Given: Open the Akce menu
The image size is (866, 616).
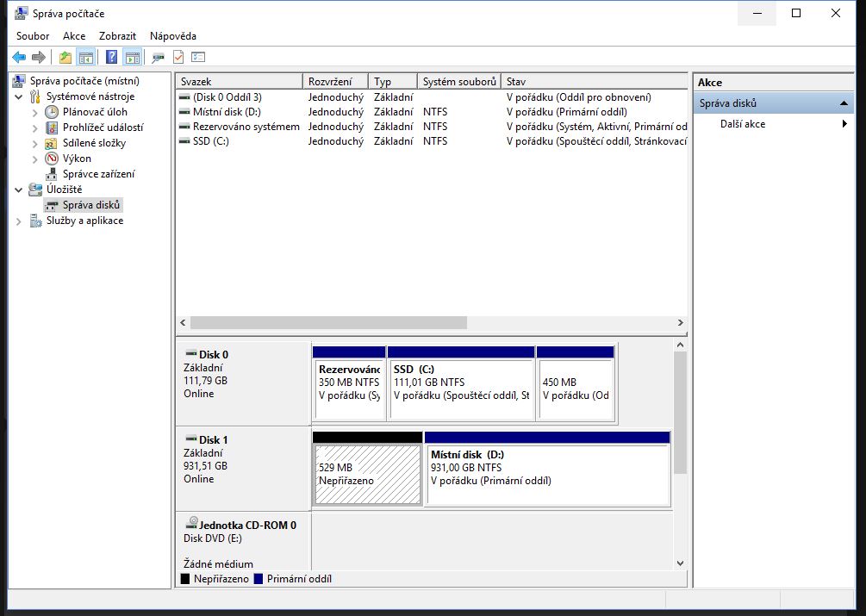Looking at the screenshot, I should pyautogui.click(x=74, y=36).
